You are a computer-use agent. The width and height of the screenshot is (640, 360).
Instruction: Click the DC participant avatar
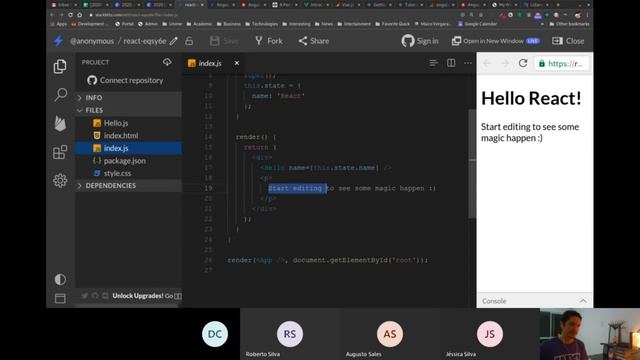215,334
